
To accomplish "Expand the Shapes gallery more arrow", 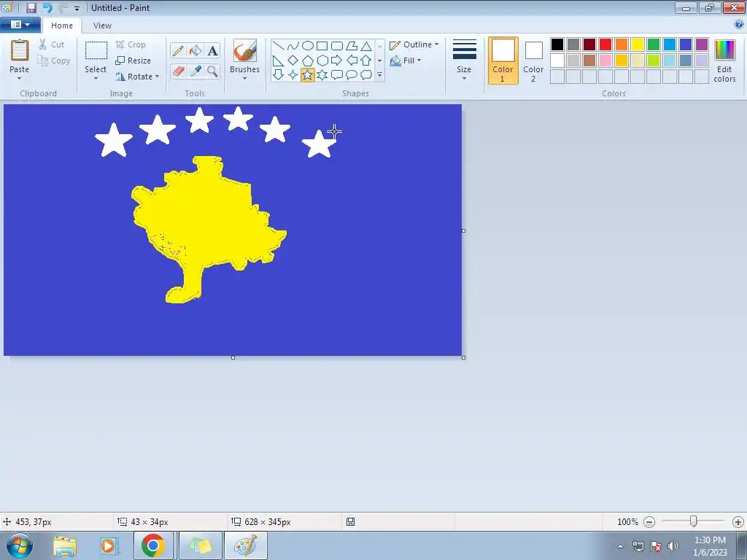I will coord(379,75).
